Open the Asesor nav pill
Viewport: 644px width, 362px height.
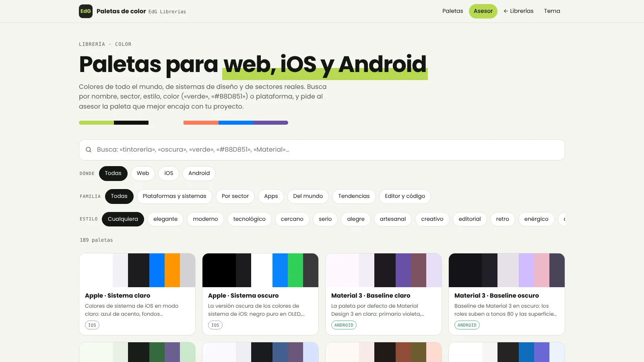point(483,11)
